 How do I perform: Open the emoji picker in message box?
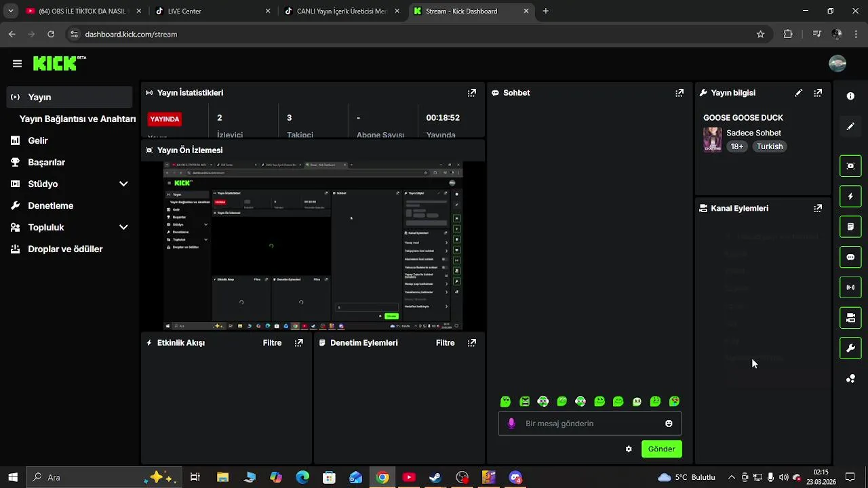coord(669,424)
